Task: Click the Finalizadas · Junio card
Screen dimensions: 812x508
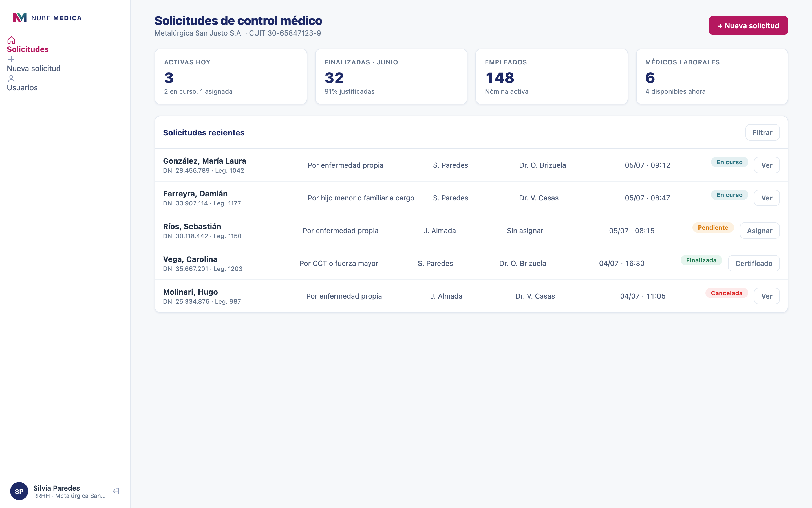Action: pos(391,76)
